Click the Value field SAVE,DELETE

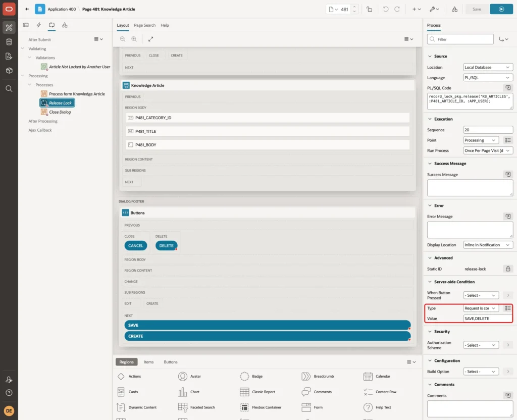[488, 319]
